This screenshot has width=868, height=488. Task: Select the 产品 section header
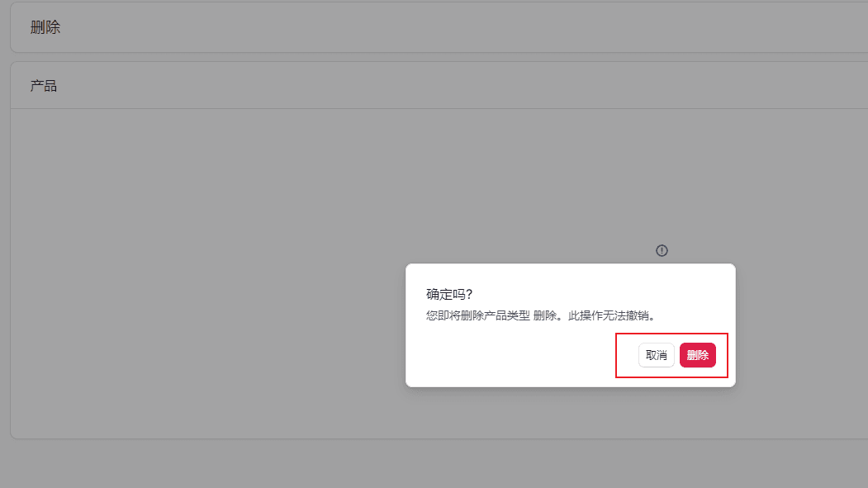click(x=43, y=84)
